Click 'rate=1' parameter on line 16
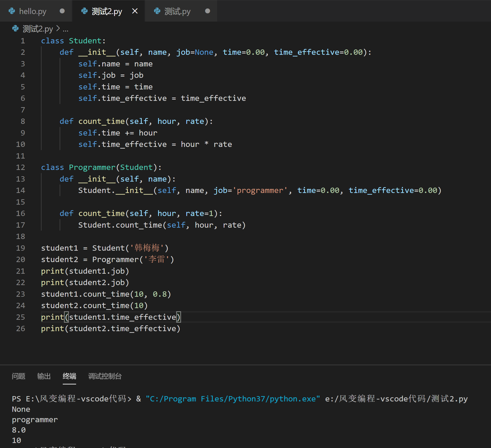This screenshot has height=448, width=491. 199,213
